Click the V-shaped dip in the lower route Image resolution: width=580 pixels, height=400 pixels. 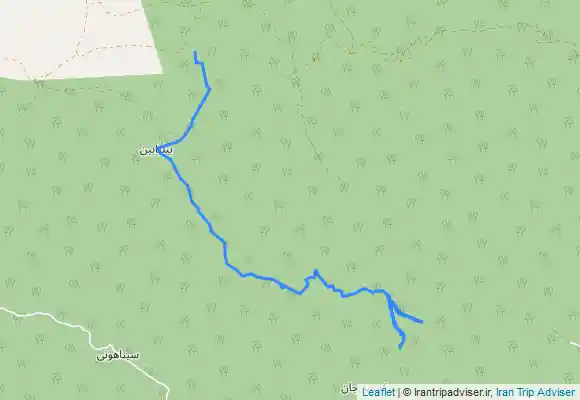[x=300, y=294]
